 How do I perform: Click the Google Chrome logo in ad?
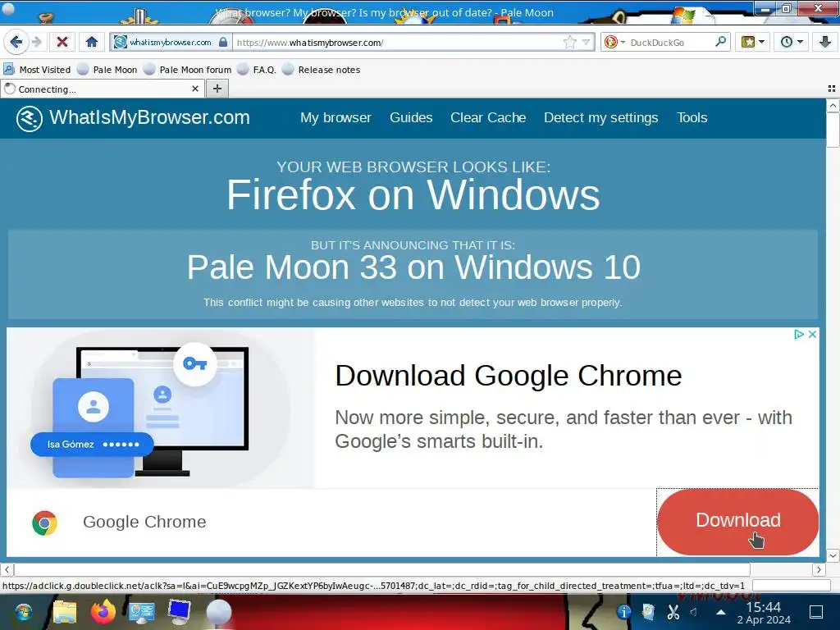pyautogui.click(x=44, y=523)
